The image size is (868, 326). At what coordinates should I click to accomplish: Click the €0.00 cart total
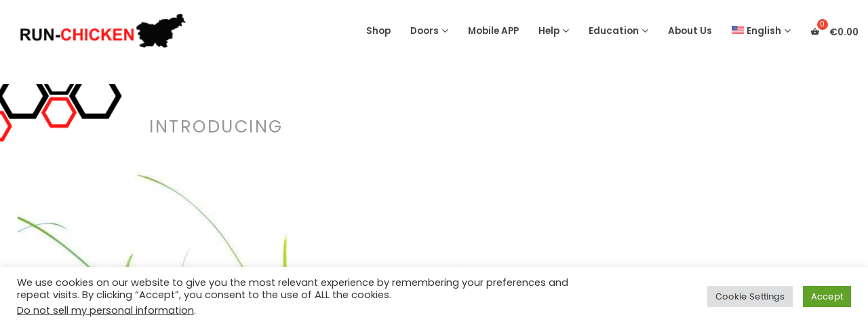tap(844, 32)
